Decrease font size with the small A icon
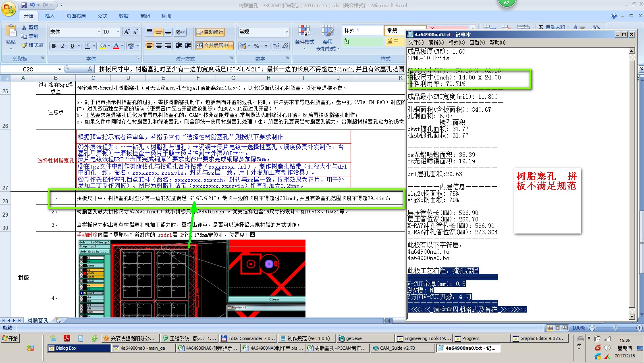 coord(135,32)
